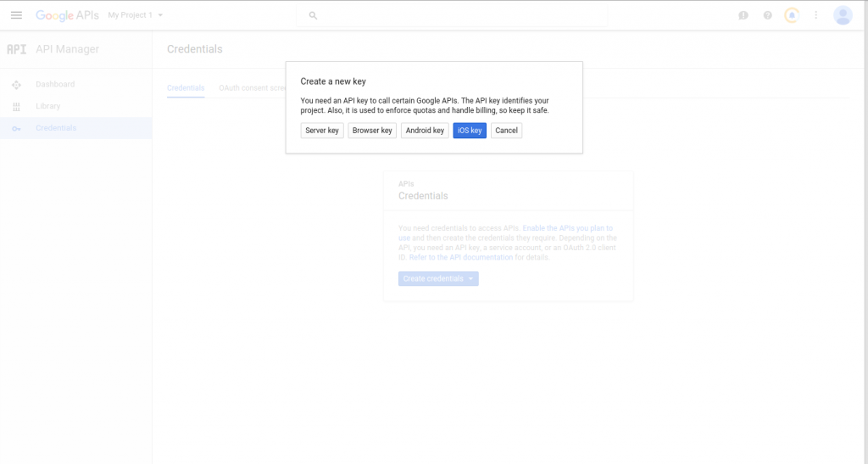Click the search magnifier icon
Image resolution: width=868 pixels, height=464 pixels.
313,15
